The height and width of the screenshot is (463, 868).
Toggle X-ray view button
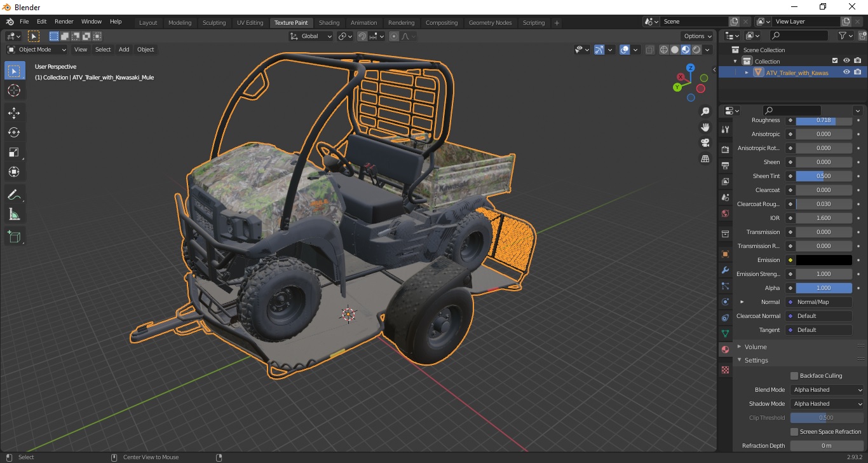click(649, 50)
